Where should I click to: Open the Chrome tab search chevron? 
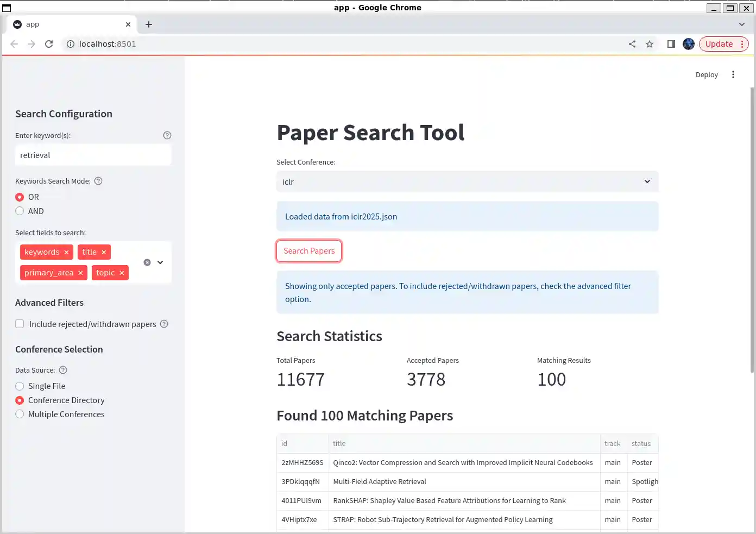742,24
